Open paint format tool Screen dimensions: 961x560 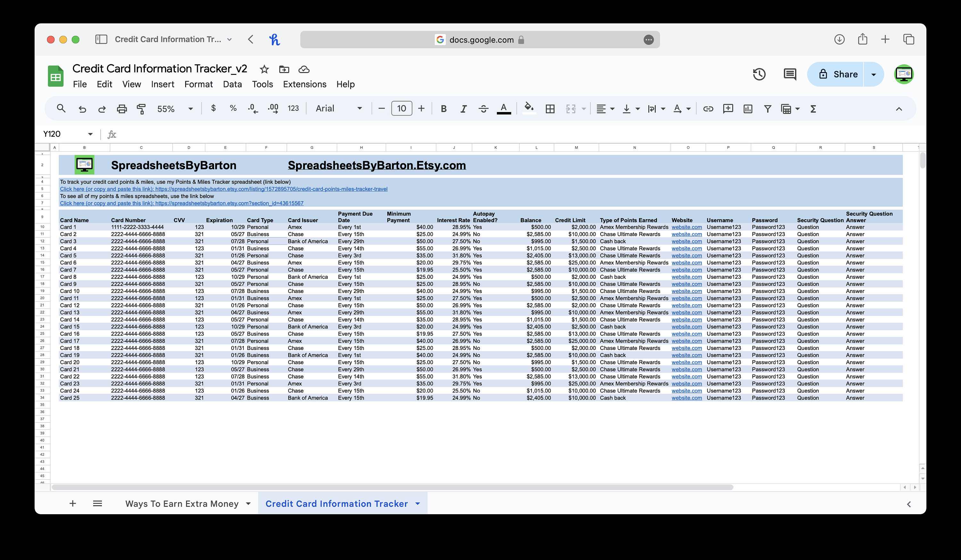(x=141, y=109)
